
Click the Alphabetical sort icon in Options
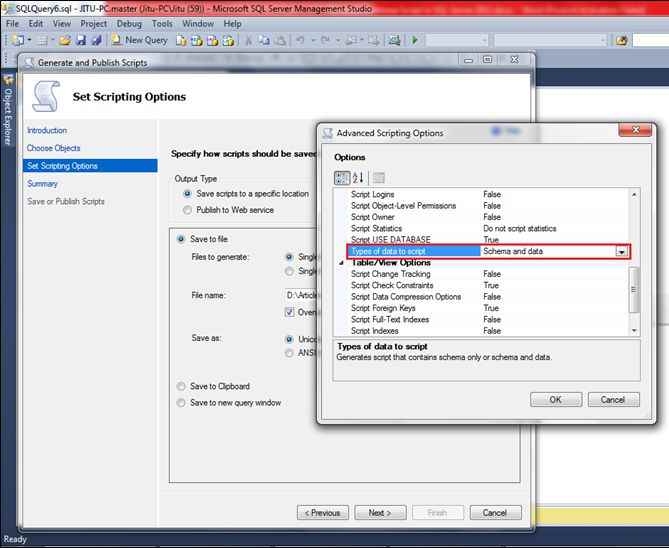(358, 177)
